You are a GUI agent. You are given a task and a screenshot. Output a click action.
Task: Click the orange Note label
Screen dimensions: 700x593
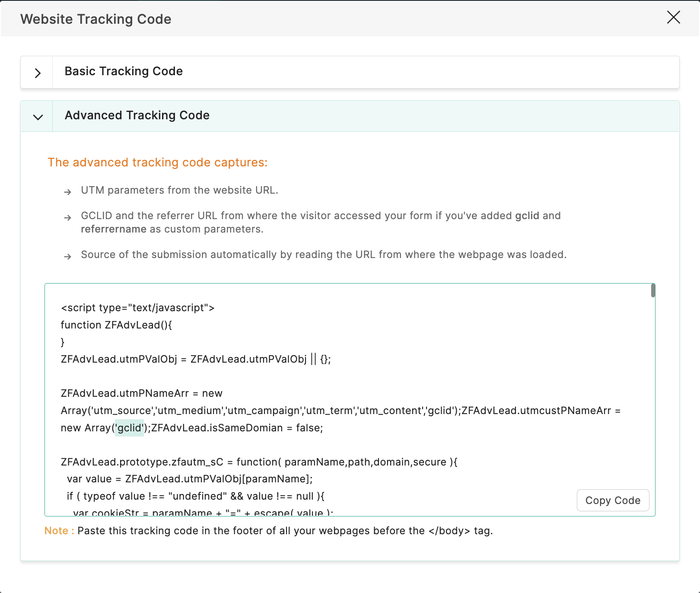click(59, 531)
